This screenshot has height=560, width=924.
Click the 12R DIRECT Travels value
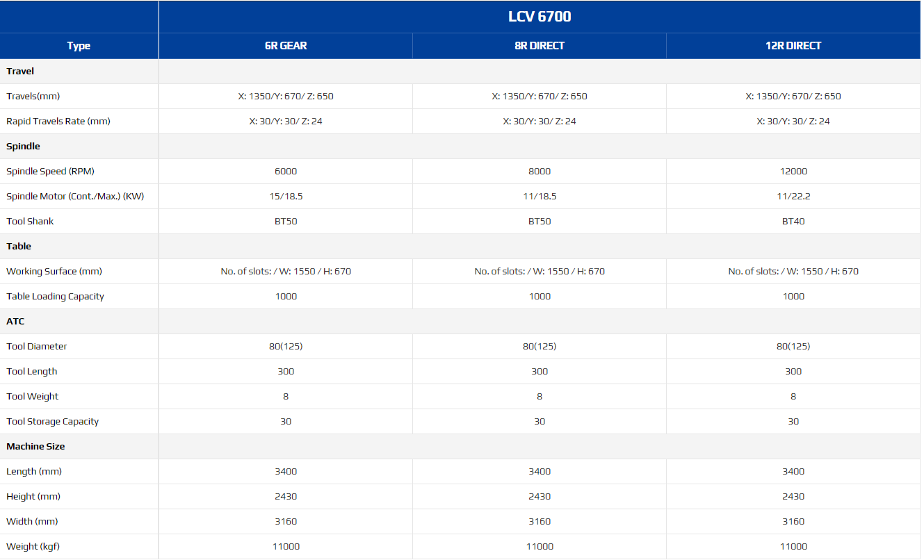(793, 96)
